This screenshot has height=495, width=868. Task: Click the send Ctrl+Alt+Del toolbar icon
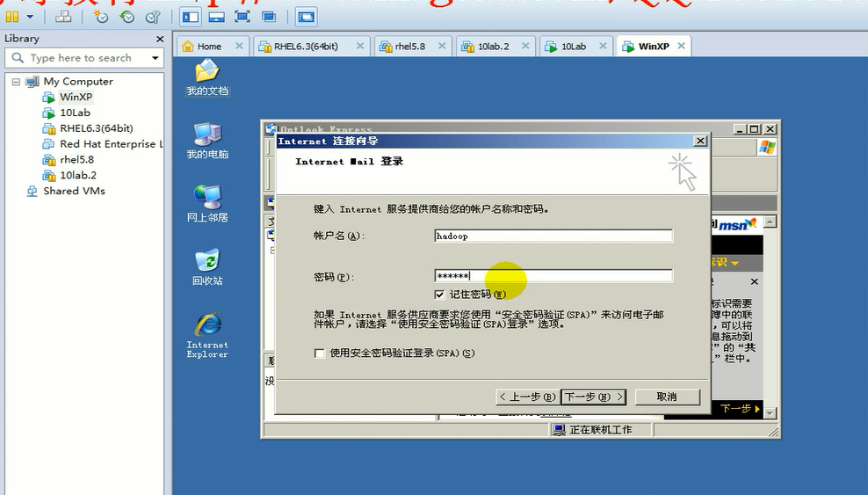pyautogui.click(x=63, y=18)
